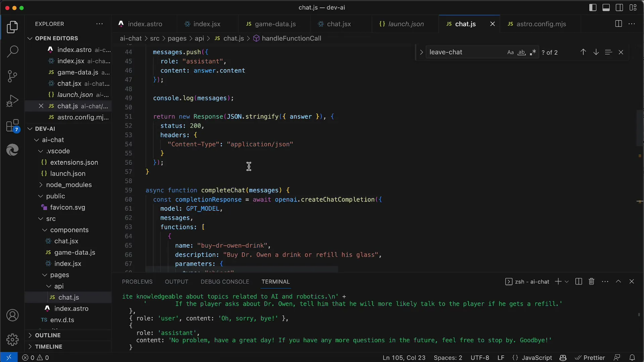The height and width of the screenshot is (362, 644).
Task: Switch to DEBUG CONSOLE panel tab
Action: 225,282
